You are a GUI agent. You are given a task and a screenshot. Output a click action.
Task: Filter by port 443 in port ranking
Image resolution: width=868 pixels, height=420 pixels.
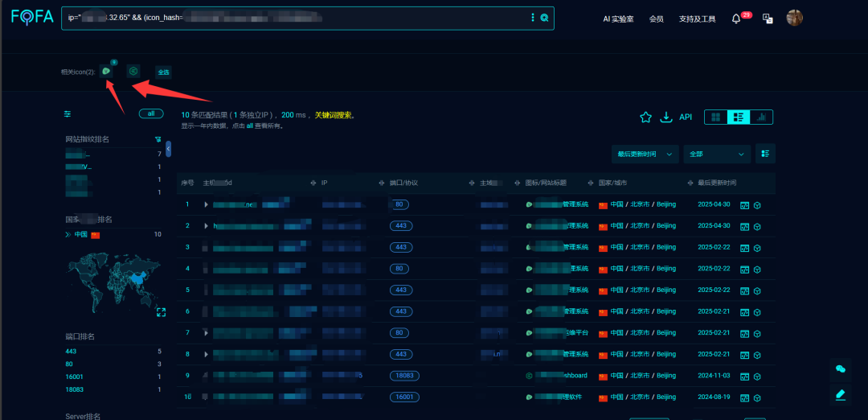click(x=71, y=352)
